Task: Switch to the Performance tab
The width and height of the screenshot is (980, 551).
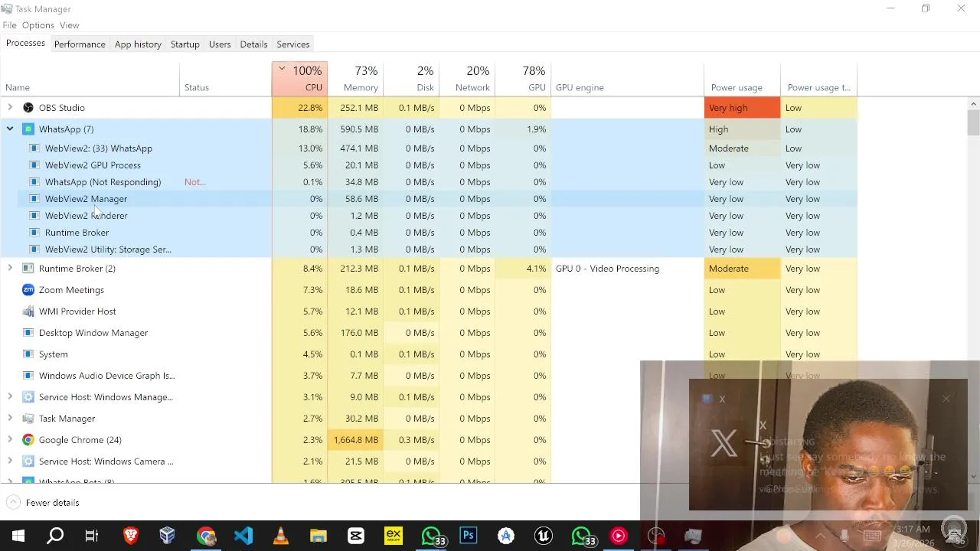Action: tap(80, 44)
